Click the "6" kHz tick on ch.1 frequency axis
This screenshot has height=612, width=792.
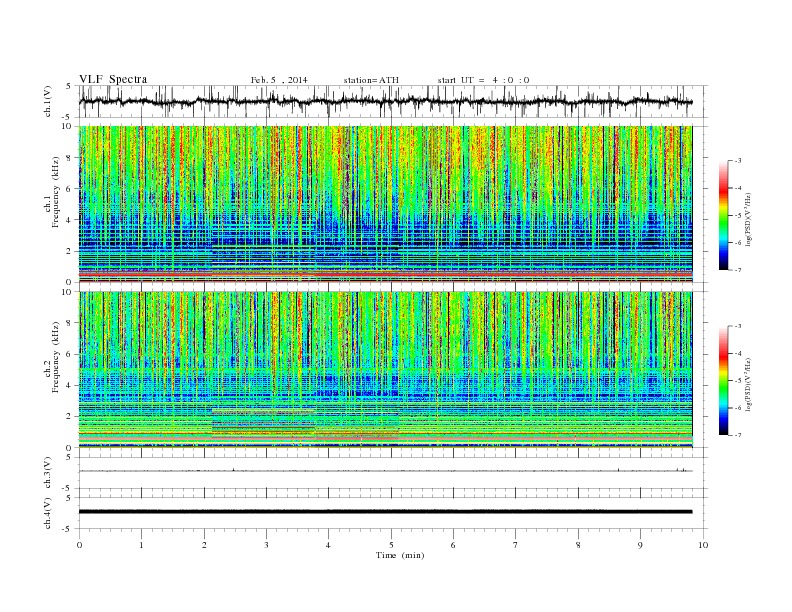tap(69, 189)
